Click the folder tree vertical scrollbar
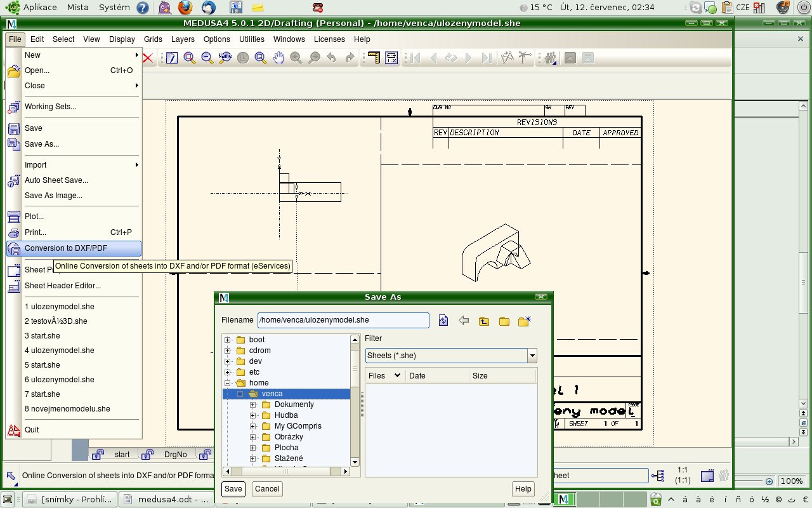The width and height of the screenshot is (812, 508). click(x=355, y=401)
